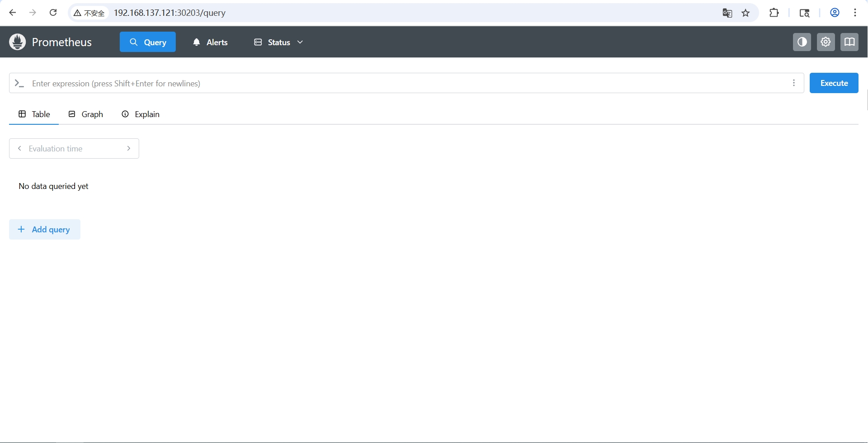Click the Add query button

[x=45, y=230]
